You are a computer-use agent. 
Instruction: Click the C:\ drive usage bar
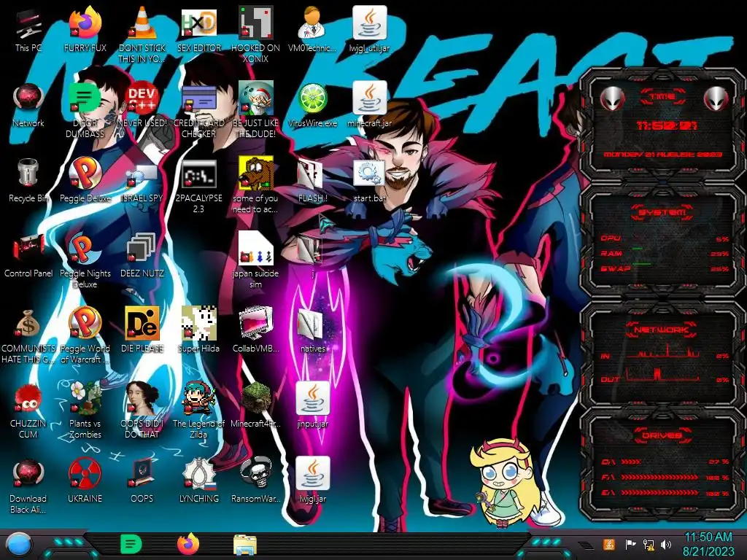(665, 462)
